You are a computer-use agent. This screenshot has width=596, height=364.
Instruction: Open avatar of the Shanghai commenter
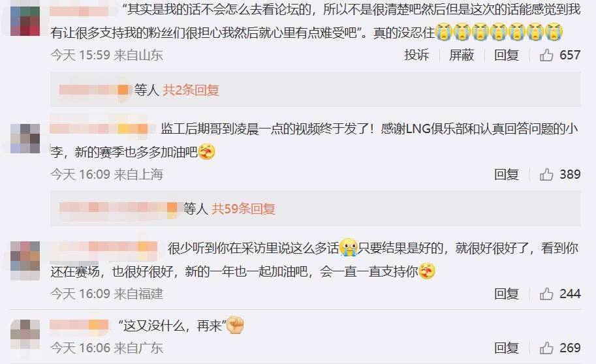click(x=25, y=138)
